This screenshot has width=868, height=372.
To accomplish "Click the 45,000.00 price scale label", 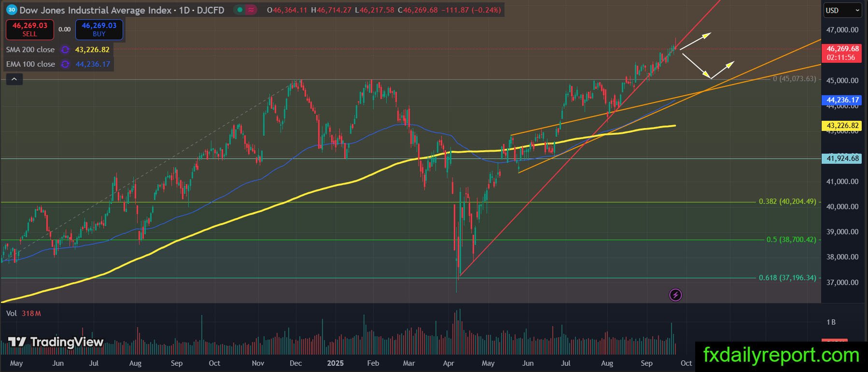I will pos(842,81).
